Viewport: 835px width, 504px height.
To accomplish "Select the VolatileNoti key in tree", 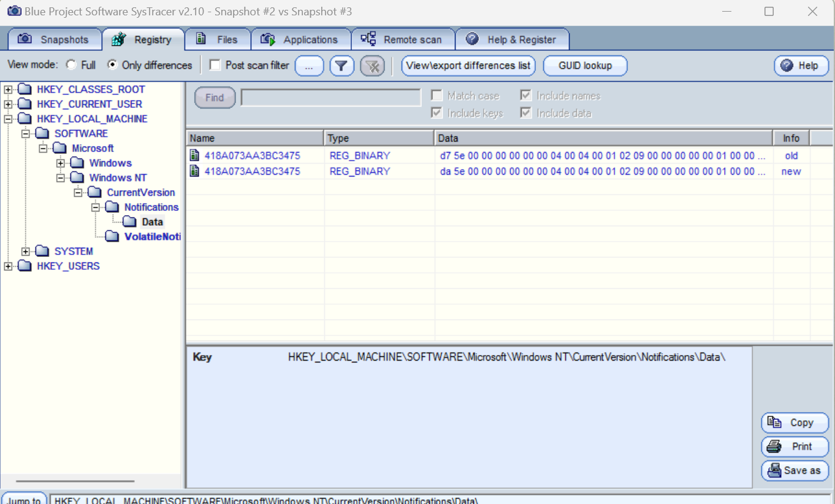I will click(x=152, y=237).
